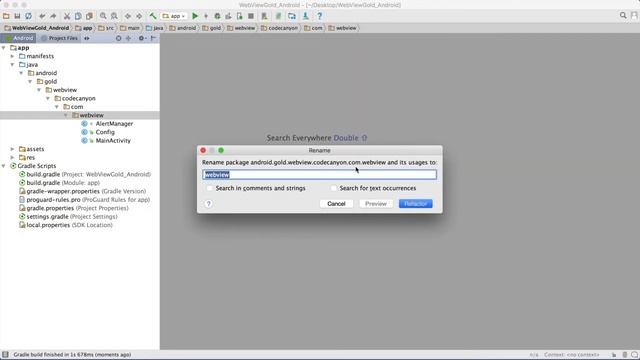Switch to the Project Files tab
The height and width of the screenshot is (360, 640).
pyautogui.click(x=59, y=38)
